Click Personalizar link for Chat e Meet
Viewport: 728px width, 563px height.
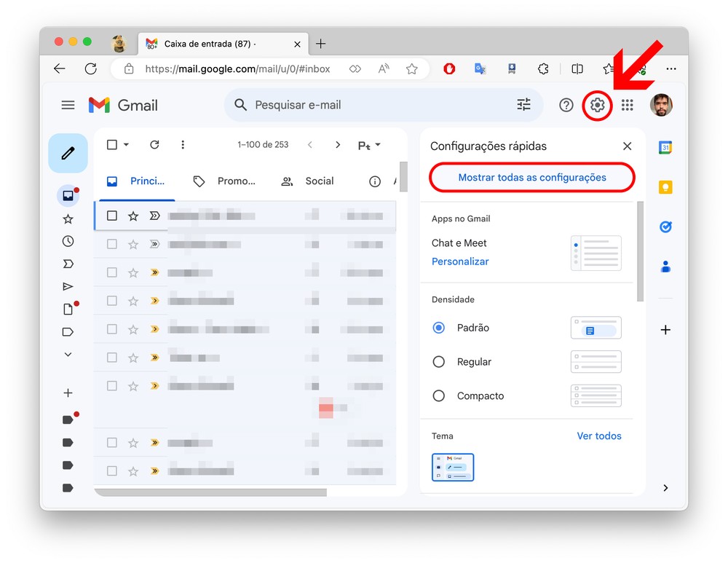460,261
